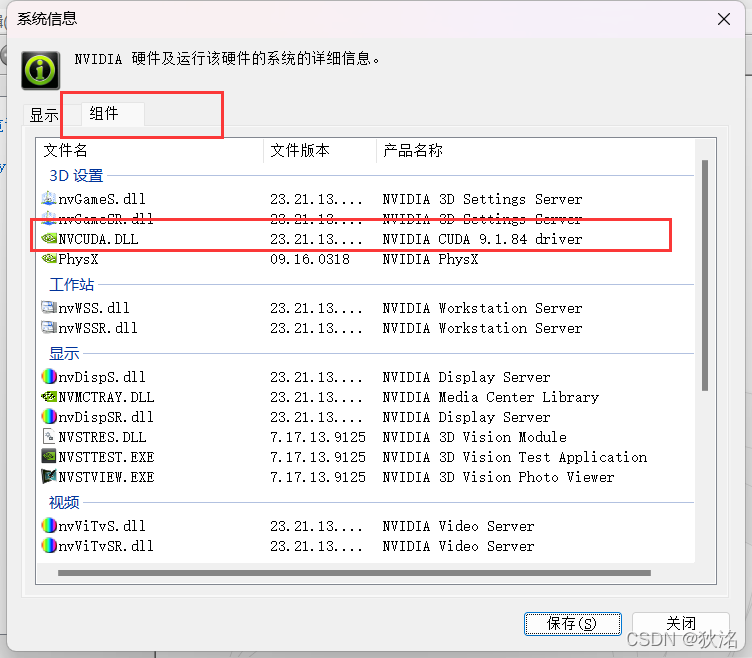
Task: Click the horizontal scrollbar thumb
Action: coord(354,573)
